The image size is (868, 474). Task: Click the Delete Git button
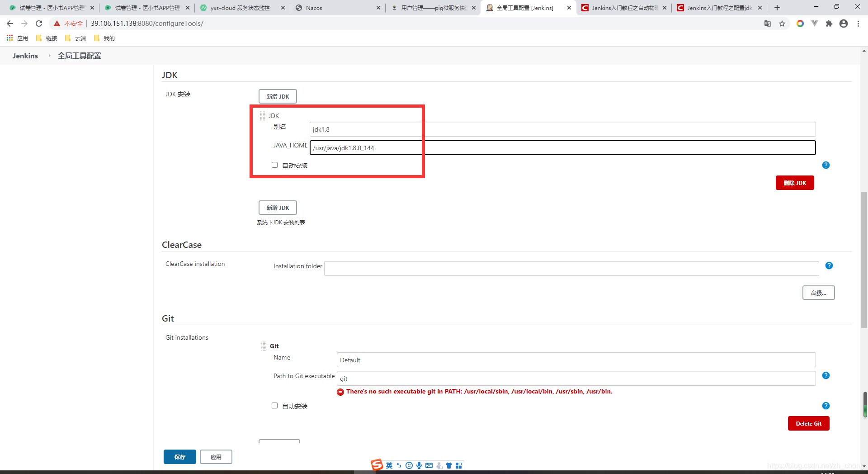[x=808, y=423]
